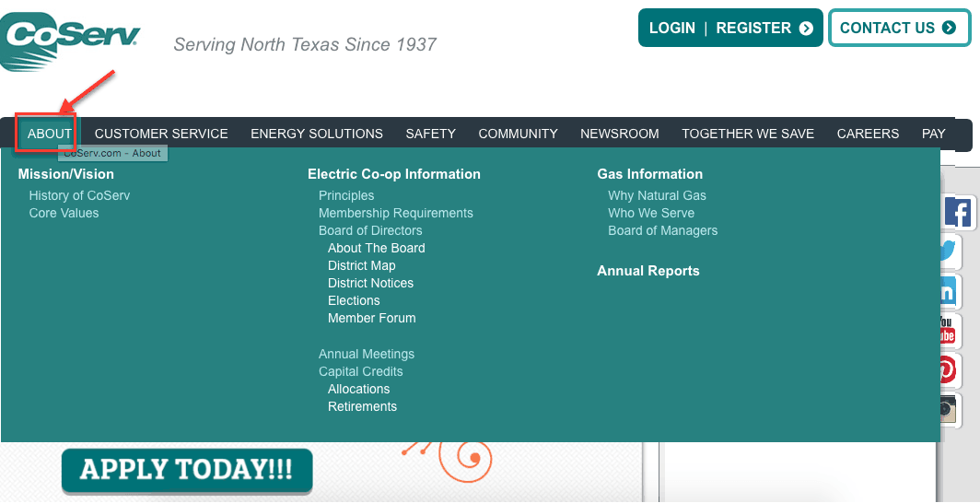Click the CONTACT US button

[899, 28]
